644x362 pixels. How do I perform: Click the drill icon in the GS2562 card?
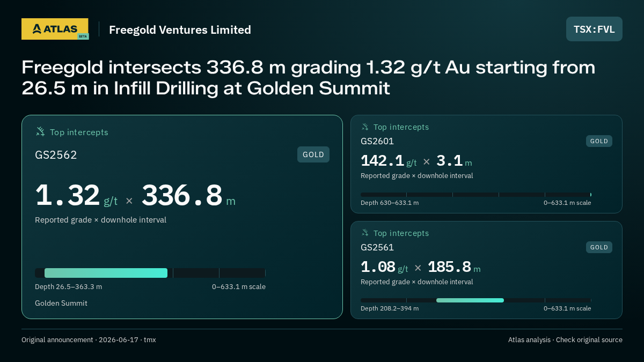pyautogui.click(x=40, y=132)
